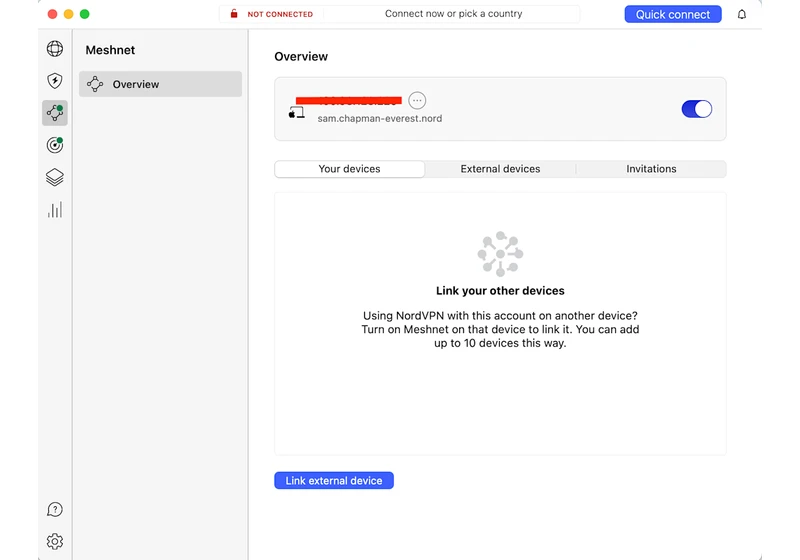The width and height of the screenshot is (800, 560).
Task: Click the Overview page heading
Action: (x=301, y=57)
